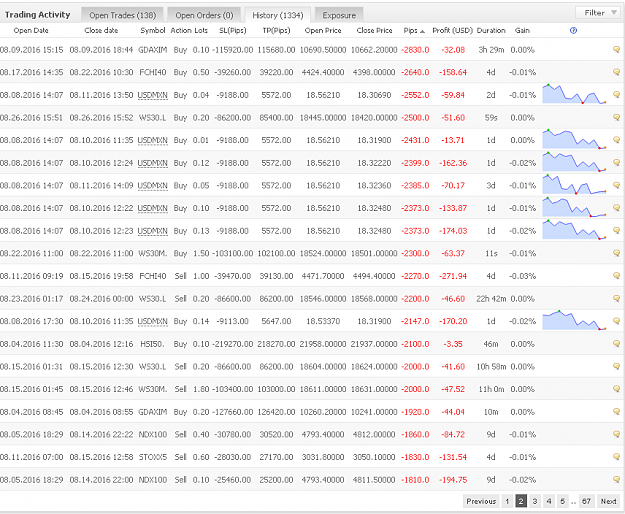Image resolution: width=625 pixels, height=514 pixels.
Task: Select current page 2 button
Action: (521, 501)
